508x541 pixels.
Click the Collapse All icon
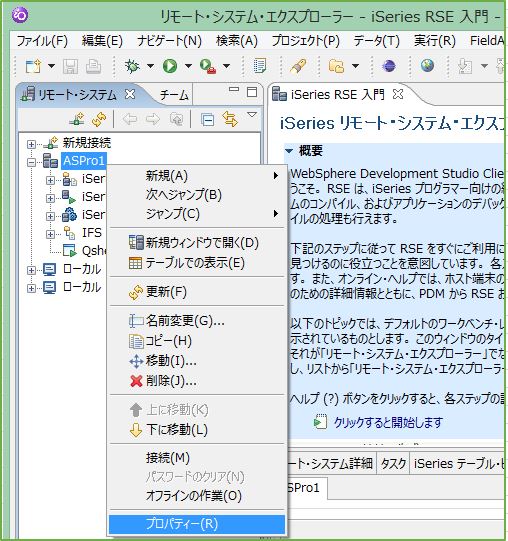point(207,119)
